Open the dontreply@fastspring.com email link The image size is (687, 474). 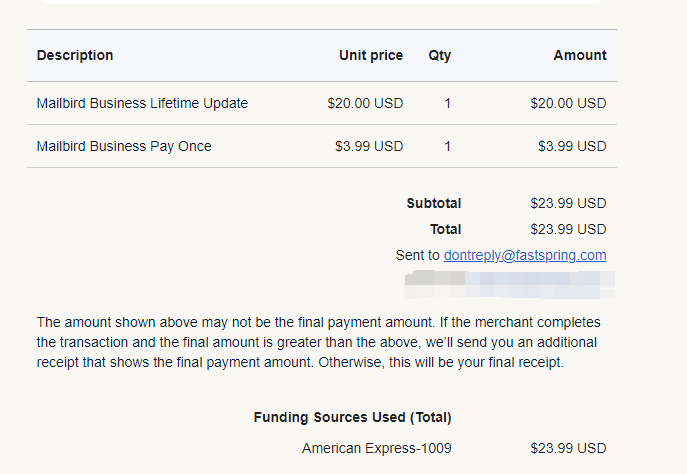click(x=525, y=255)
